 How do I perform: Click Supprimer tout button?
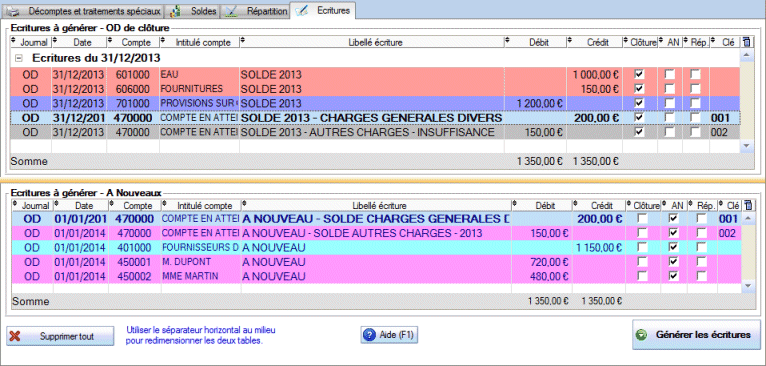(60, 336)
